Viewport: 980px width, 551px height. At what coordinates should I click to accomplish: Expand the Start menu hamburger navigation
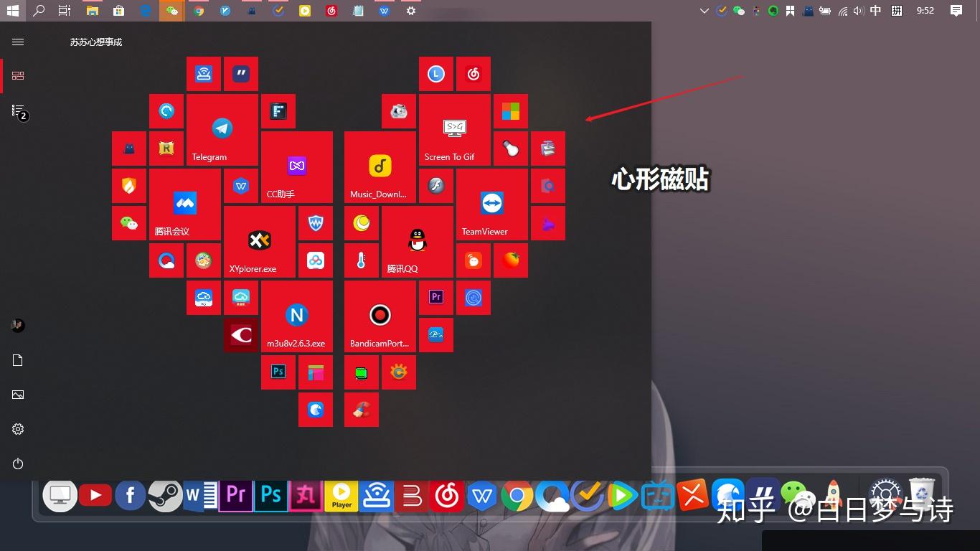[x=18, y=42]
